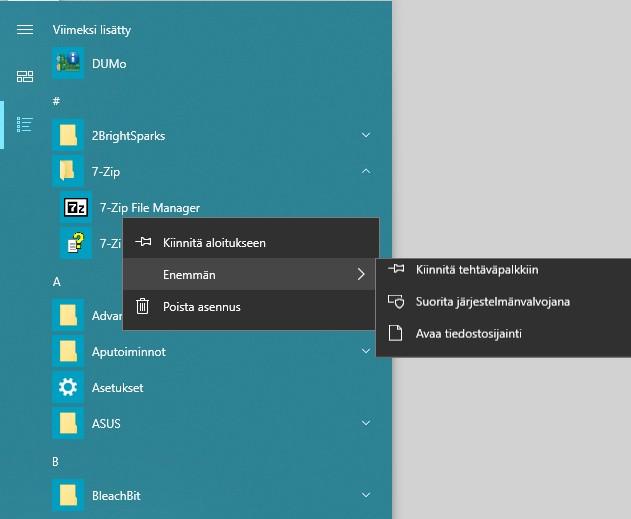Screen dimensions: 631x519
Task: Click the 'Viimeksi lisätty' heading
Action: 92,30
